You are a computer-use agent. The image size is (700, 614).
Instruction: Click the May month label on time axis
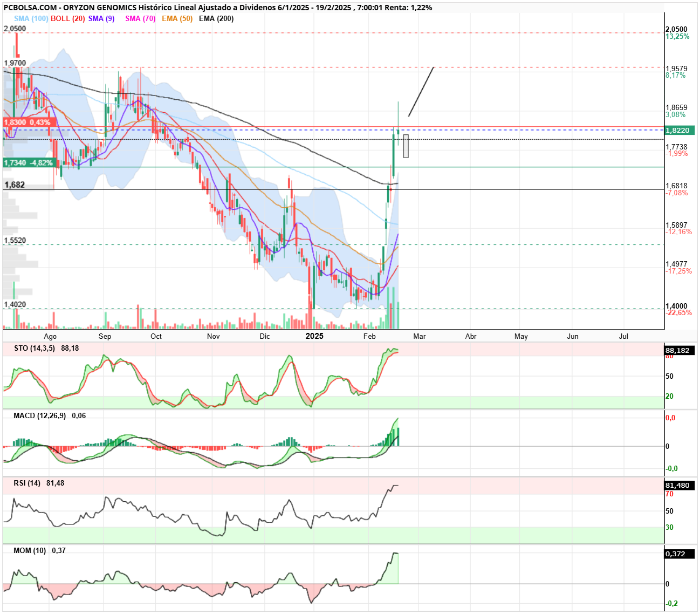(521, 336)
